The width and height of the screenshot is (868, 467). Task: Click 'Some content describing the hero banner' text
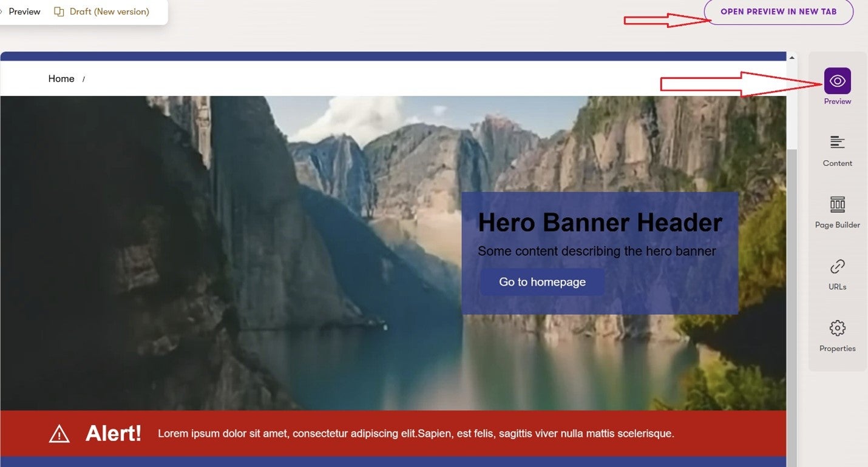[x=597, y=251]
